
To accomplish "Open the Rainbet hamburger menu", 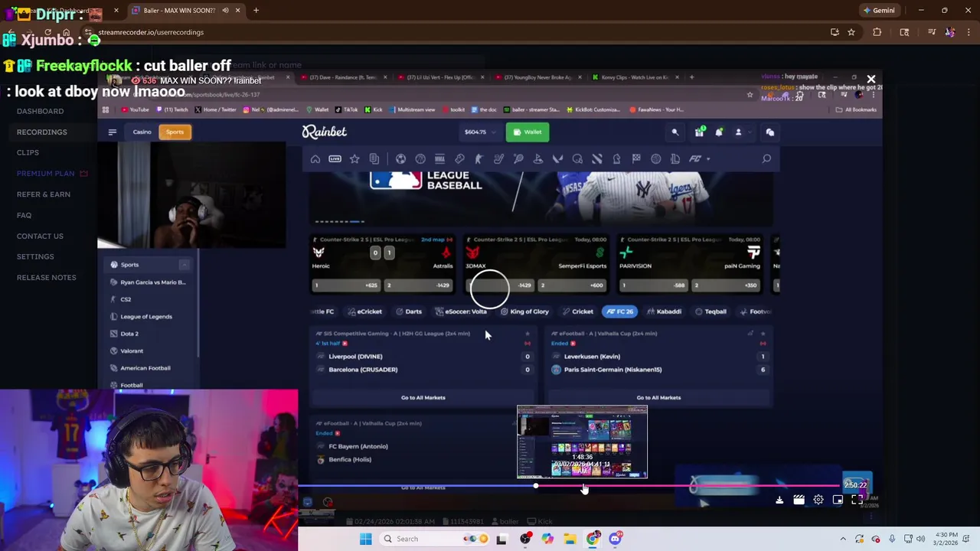I will pyautogui.click(x=113, y=132).
